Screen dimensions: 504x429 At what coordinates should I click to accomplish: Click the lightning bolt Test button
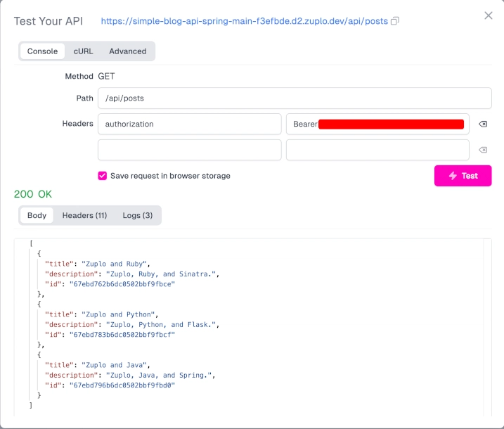463,176
